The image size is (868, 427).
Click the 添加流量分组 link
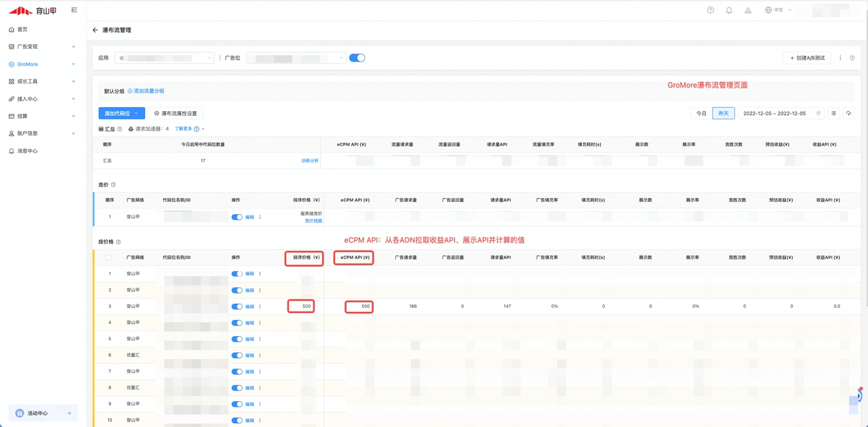click(x=146, y=91)
